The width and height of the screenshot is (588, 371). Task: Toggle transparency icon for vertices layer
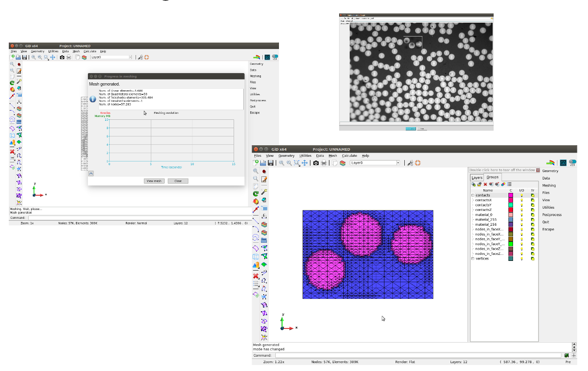(532, 259)
